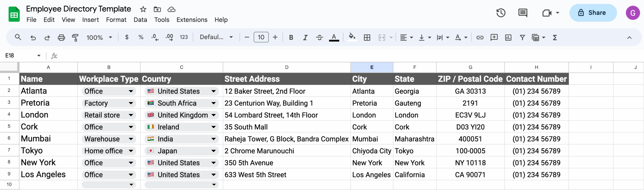Open the Google account avatar
Image resolution: width=644 pixels, height=190 pixels.
click(x=633, y=13)
